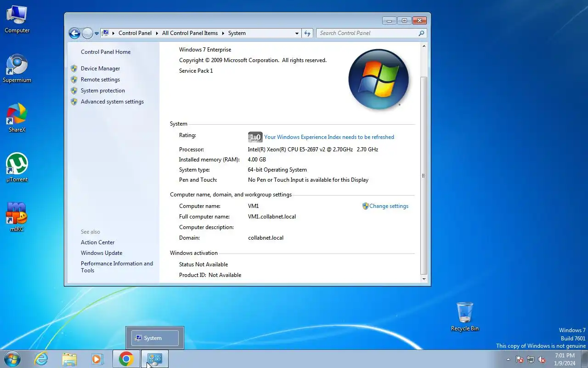Click the Device Manager shield icon
588x368 pixels.
[x=74, y=69]
